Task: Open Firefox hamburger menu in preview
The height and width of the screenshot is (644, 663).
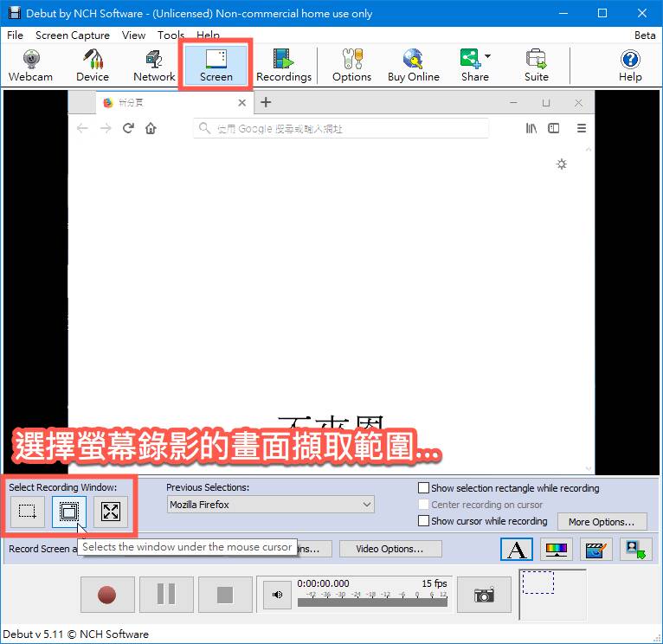Action: click(582, 128)
